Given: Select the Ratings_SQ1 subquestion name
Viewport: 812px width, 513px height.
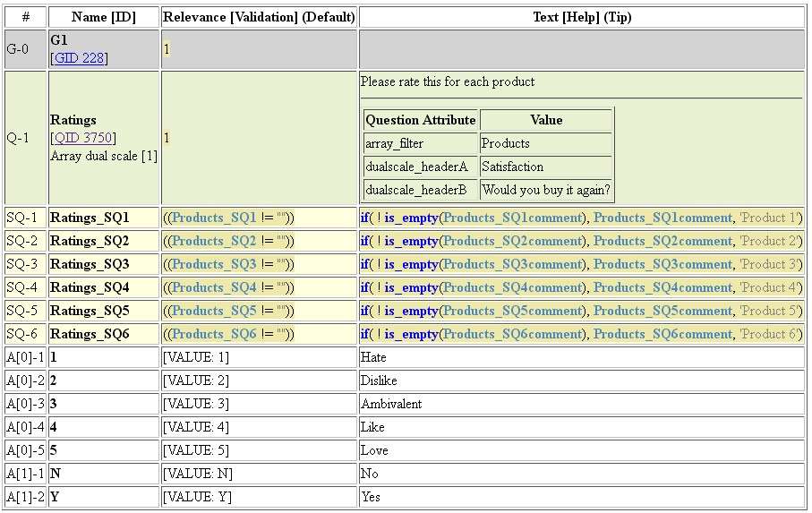Looking at the screenshot, I should (x=90, y=218).
